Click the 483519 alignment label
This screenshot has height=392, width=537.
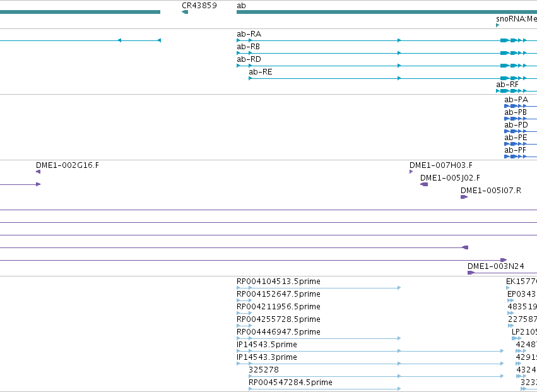(x=522, y=307)
